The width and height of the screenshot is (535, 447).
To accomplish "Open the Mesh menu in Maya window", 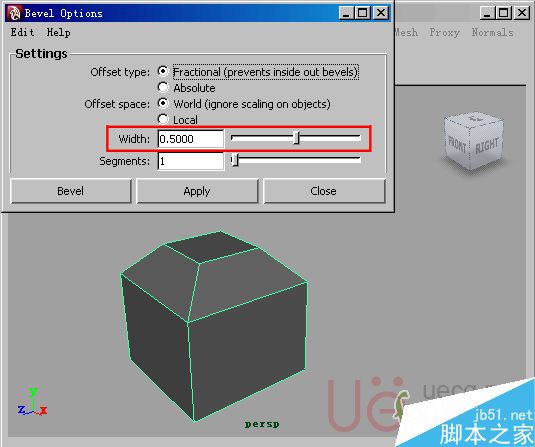I will pos(406,32).
